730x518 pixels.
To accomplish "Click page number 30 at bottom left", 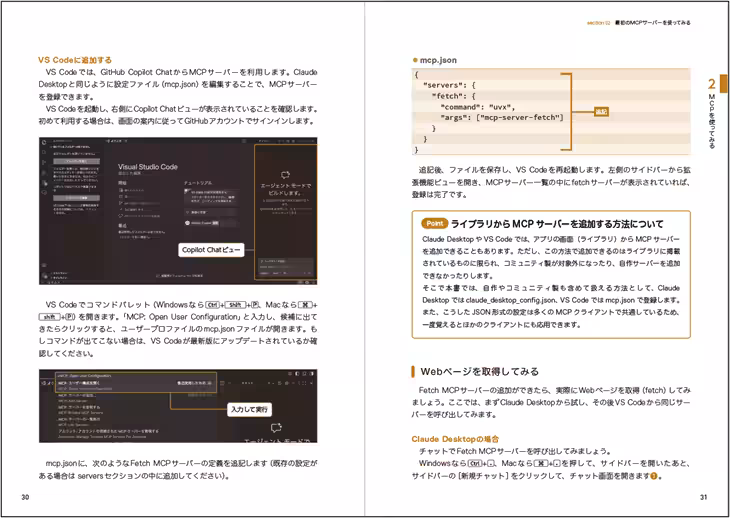I will tap(24, 497).
